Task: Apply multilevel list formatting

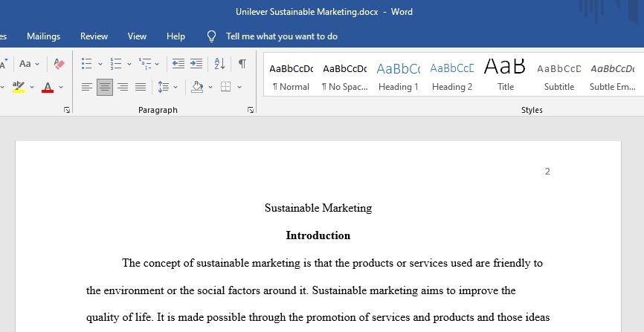Action: pos(144,64)
